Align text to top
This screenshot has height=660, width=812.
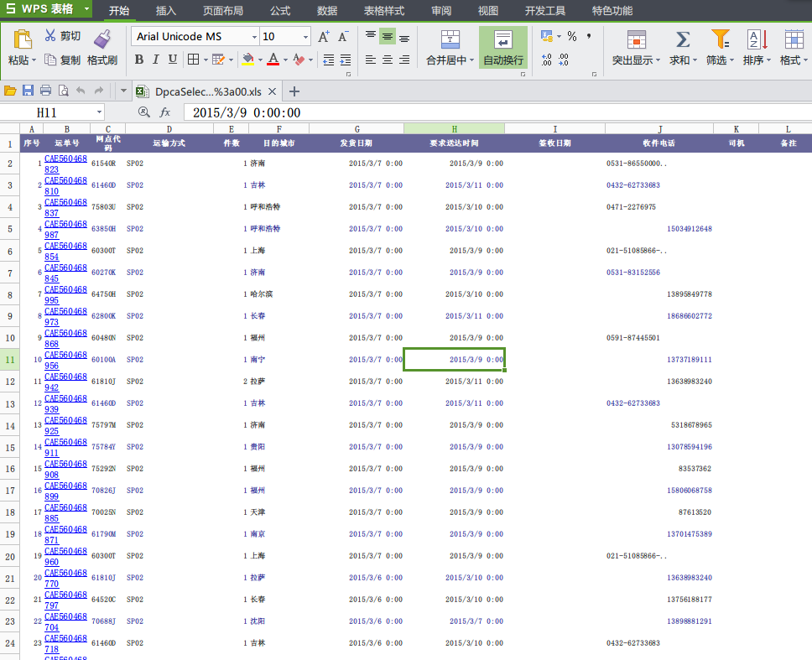coord(371,36)
